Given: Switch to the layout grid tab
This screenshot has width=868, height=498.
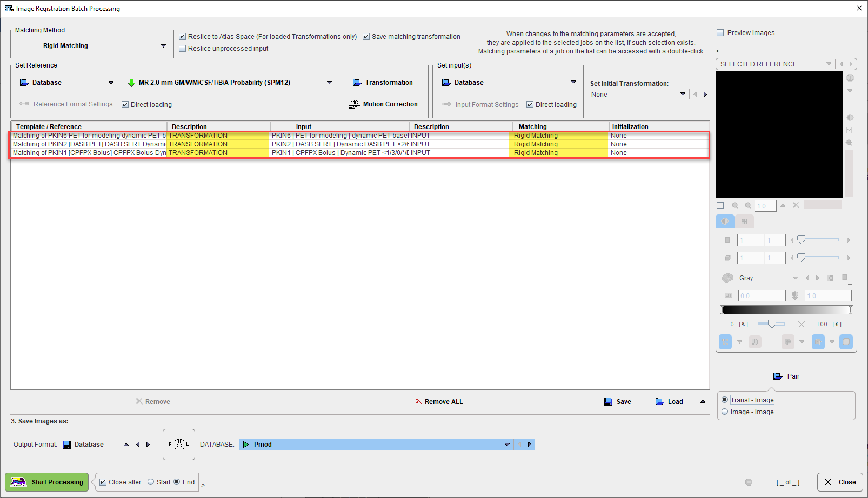Looking at the screenshot, I should 744,221.
